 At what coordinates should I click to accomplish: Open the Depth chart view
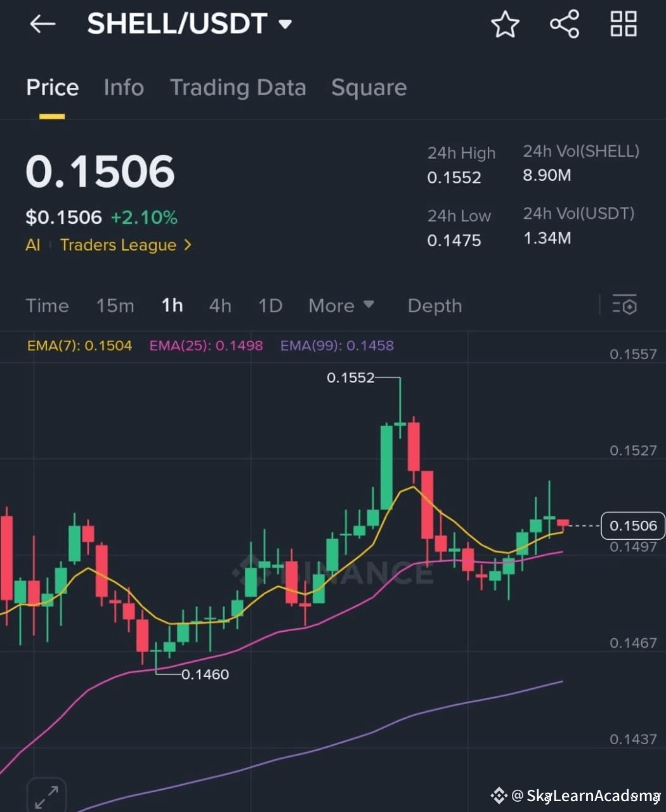click(x=434, y=306)
